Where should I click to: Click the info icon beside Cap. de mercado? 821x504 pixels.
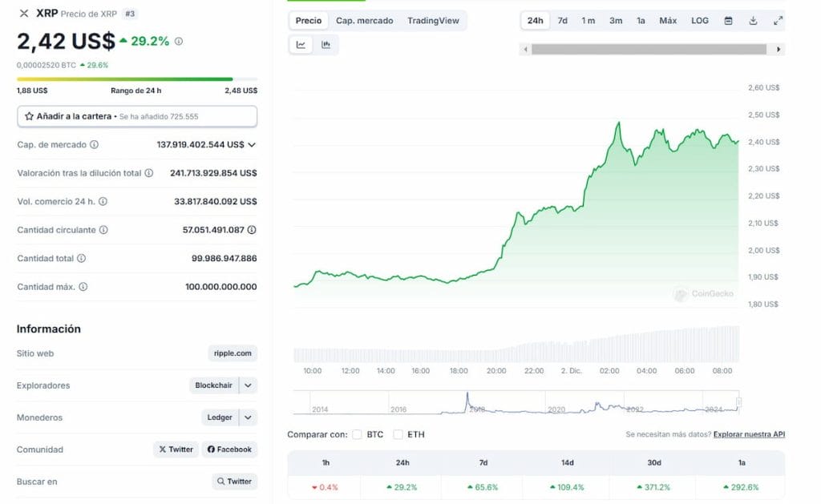tap(95, 144)
